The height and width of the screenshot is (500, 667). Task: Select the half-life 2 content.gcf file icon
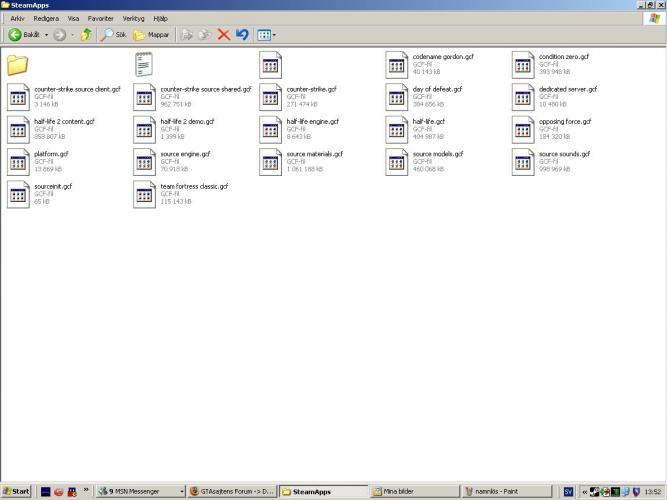(19, 129)
